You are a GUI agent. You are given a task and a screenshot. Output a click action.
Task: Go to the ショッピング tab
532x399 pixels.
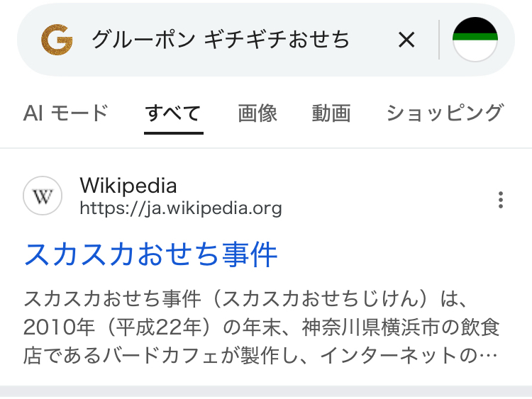coord(445,113)
